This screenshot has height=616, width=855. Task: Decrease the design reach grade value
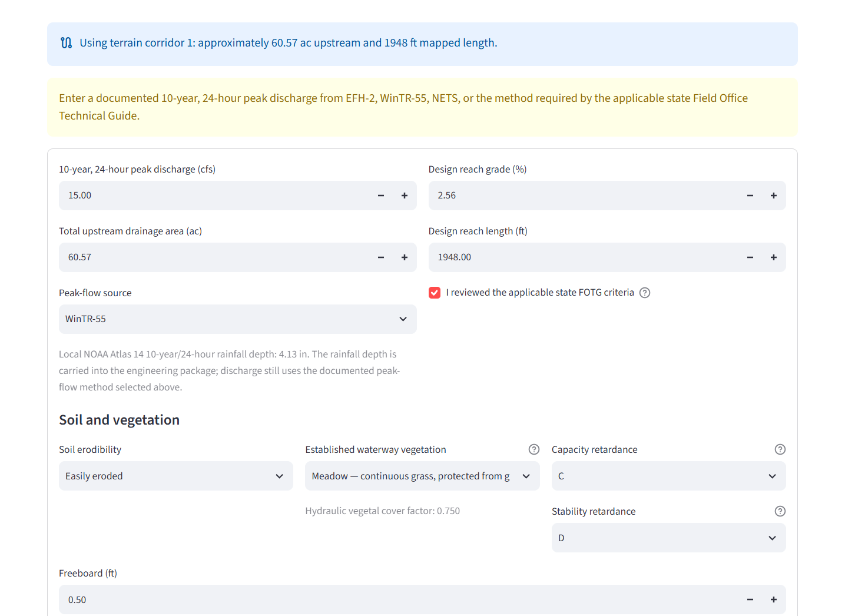click(x=750, y=196)
